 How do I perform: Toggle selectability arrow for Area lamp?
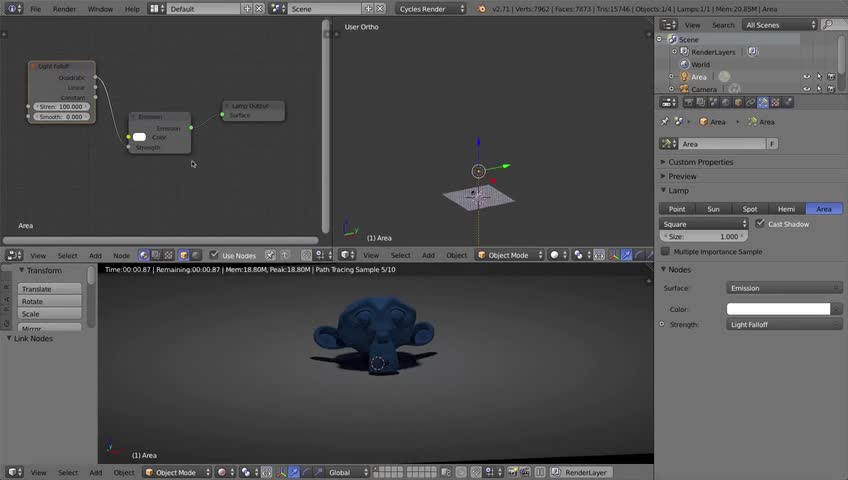819,77
